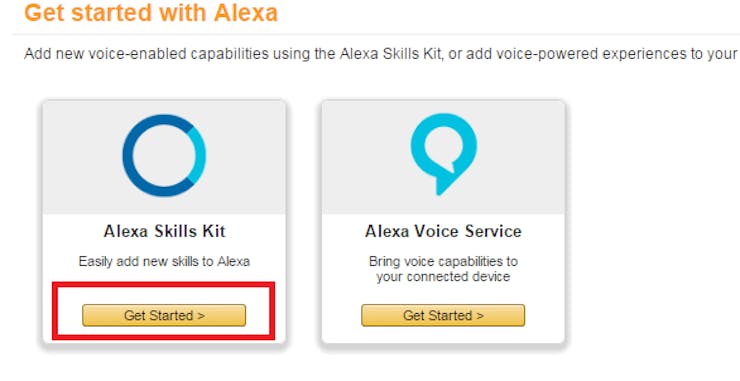Click the arrow on Voice Service Get Started button
The height and width of the screenshot is (381, 740).
(480, 315)
